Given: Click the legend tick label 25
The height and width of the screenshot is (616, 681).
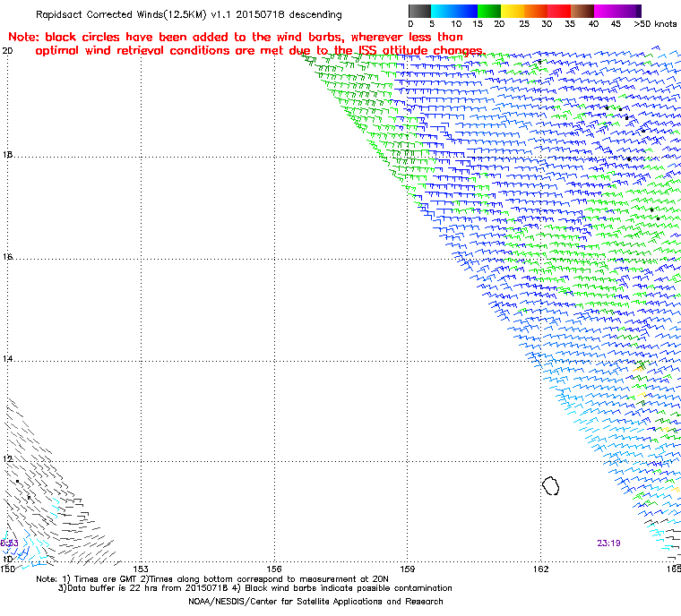Looking at the screenshot, I should [524, 24].
